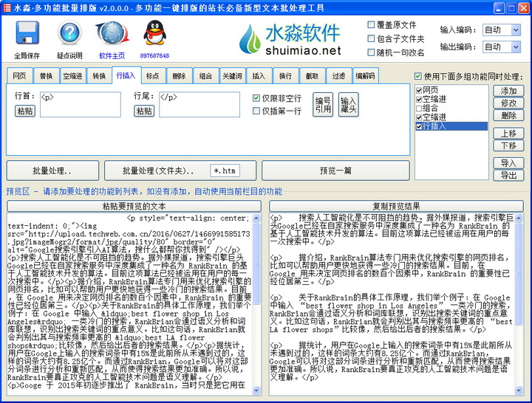Click the 预览一篇 button
Screen dimensions: 532x403
point(335,170)
